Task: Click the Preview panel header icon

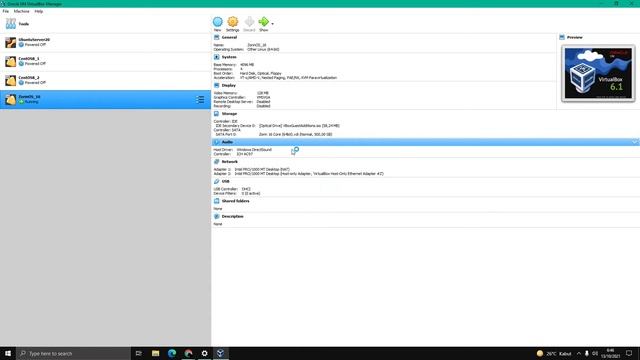Action: click(x=562, y=37)
